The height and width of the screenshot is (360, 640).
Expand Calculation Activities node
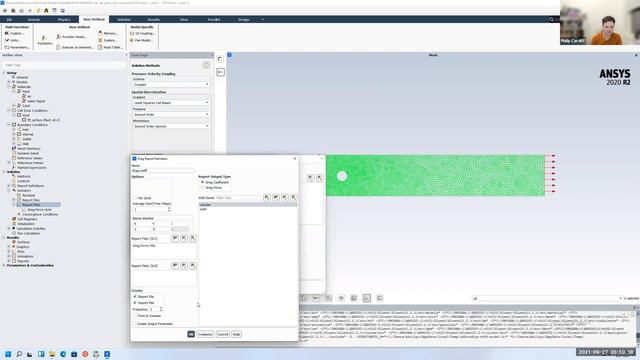(9, 229)
